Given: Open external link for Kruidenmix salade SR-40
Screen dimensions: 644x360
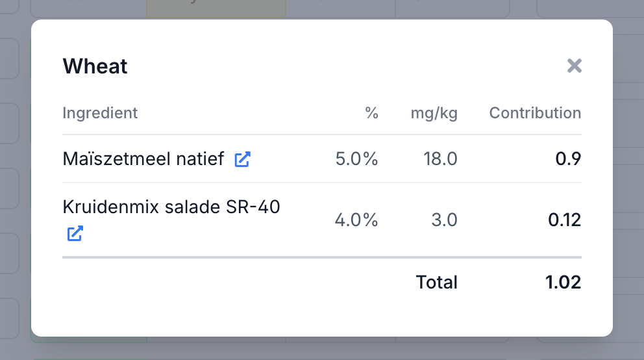Looking at the screenshot, I should (75, 233).
